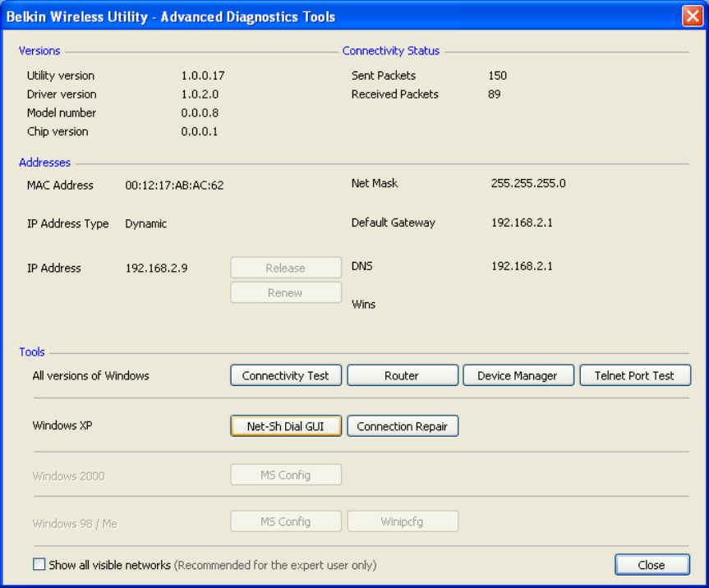Click the Close button at bottom

point(652,564)
